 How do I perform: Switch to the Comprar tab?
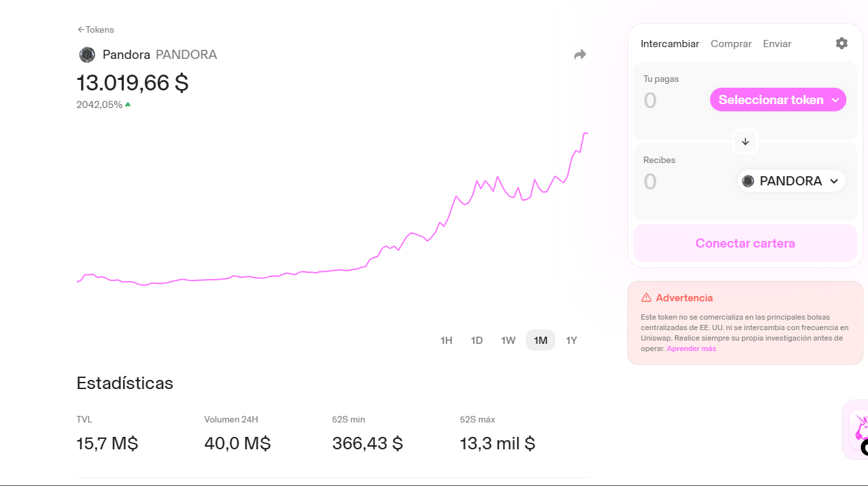[x=731, y=44]
